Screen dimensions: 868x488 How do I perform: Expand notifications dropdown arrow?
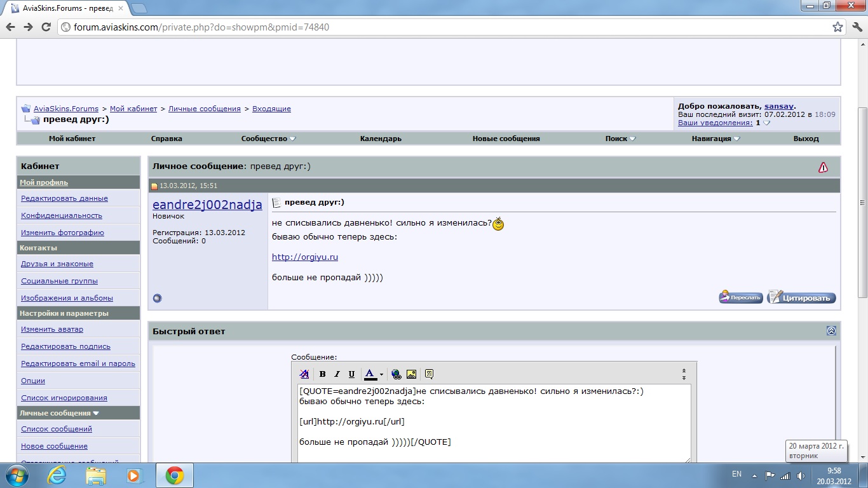click(766, 123)
